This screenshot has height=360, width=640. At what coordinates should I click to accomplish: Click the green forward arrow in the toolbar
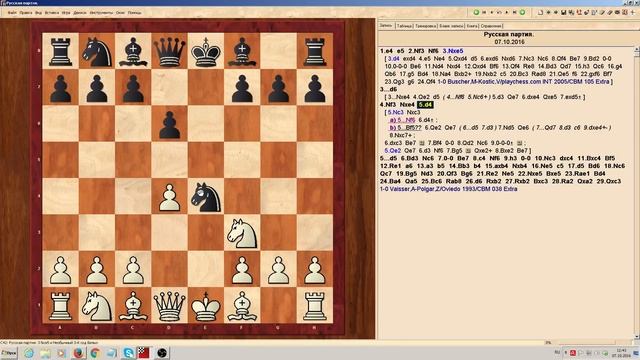[x=522, y=13]
